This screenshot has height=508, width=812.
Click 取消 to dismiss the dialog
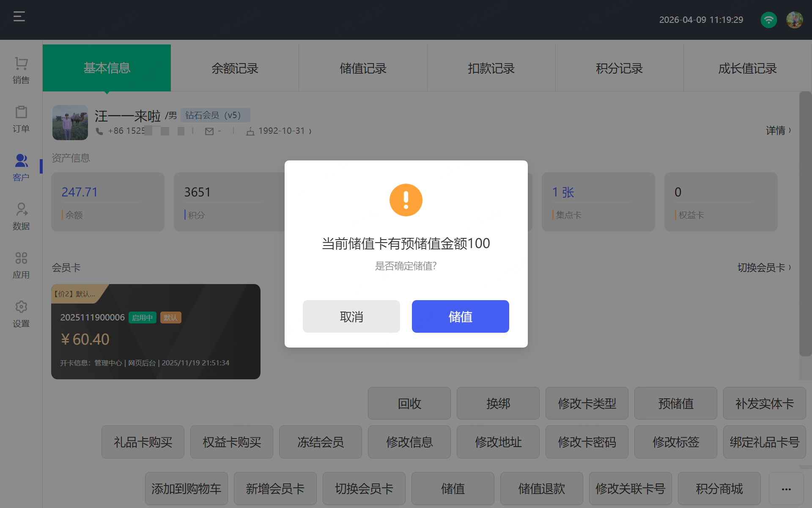coord(351,316)
